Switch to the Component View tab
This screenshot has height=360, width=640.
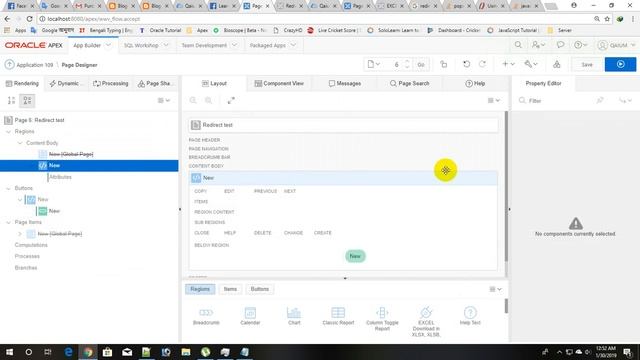tap(279, 83)
